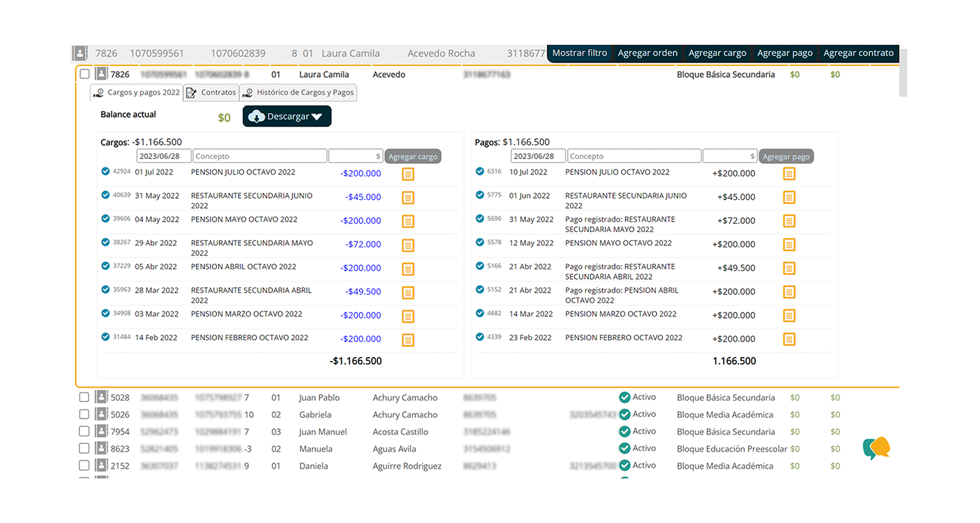This screenshot has width=980, height=523.
Task: Open the Cargos date field 2023/06/28
Action: (x=163, y=156)
